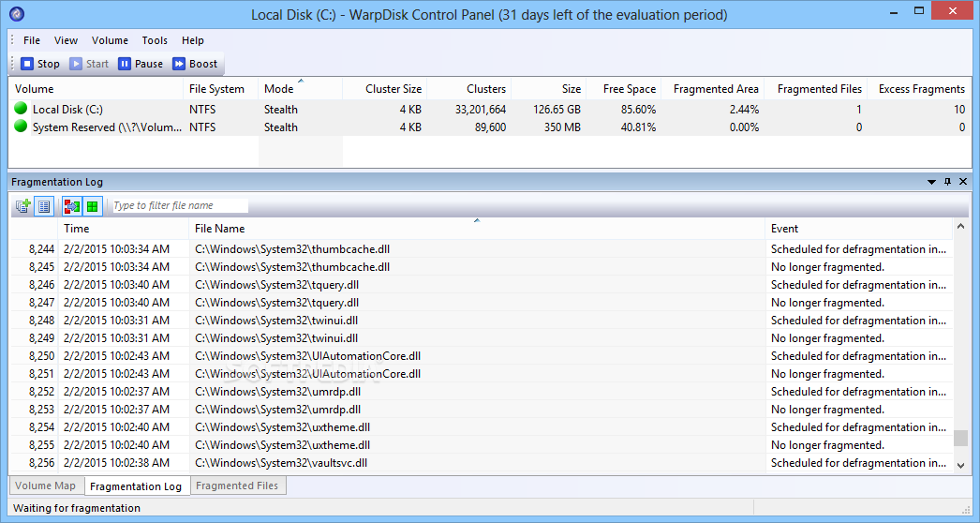Click the time in row 8,251

[116, 373]
